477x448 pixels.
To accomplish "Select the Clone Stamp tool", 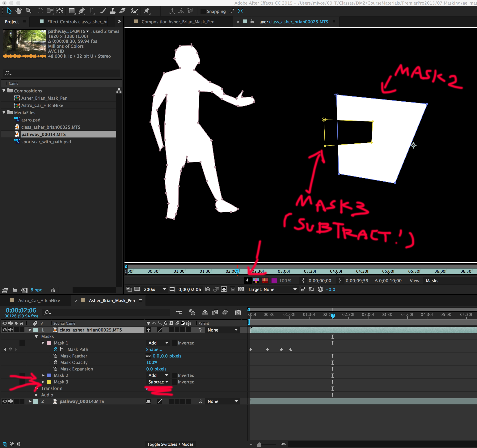I will pyautogui.click(x=112, y=11).
